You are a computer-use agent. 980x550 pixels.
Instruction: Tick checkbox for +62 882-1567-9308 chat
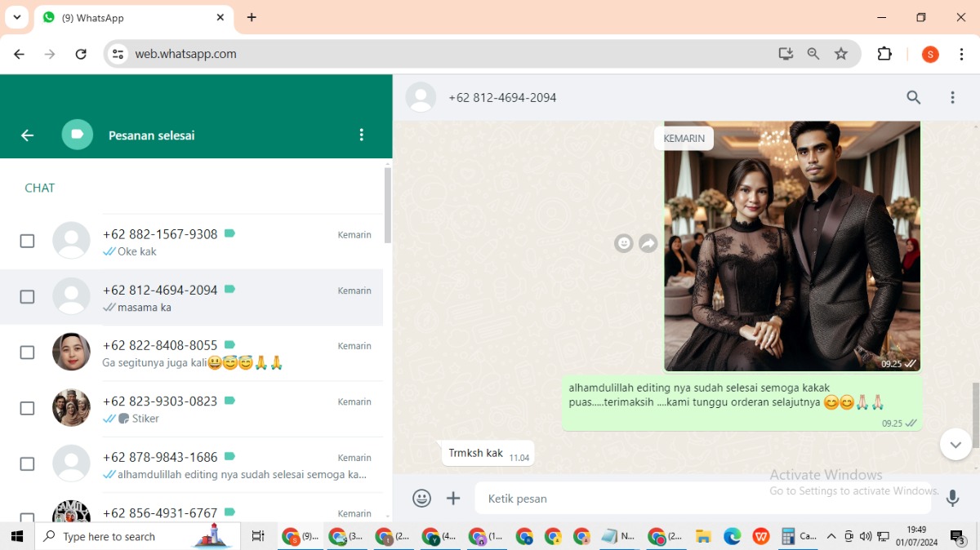point(27,241)
